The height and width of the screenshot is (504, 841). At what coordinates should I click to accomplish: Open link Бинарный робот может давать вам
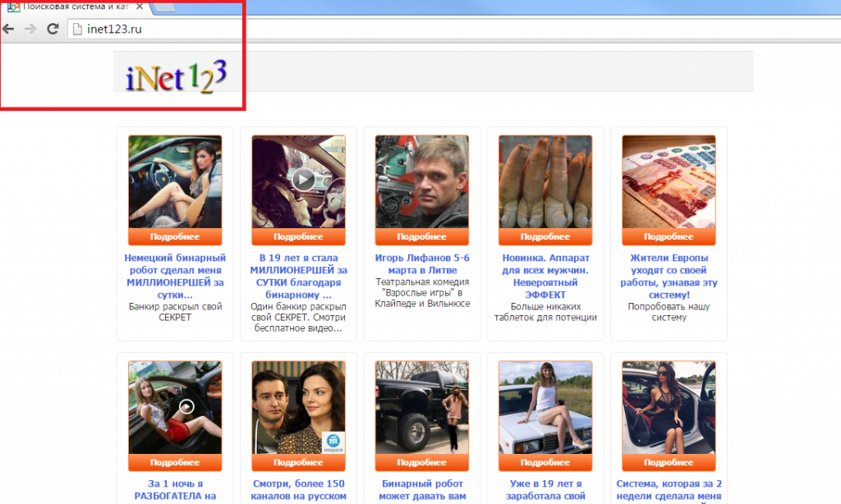coord(421,490)
